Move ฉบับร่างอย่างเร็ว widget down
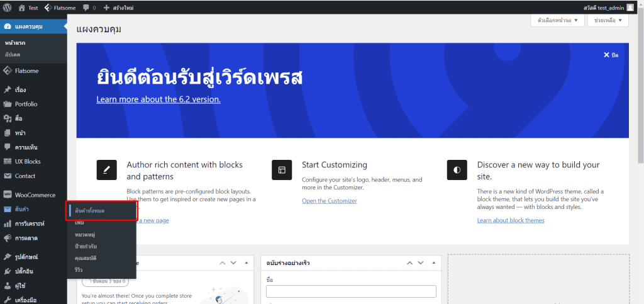 click(421, 263)
